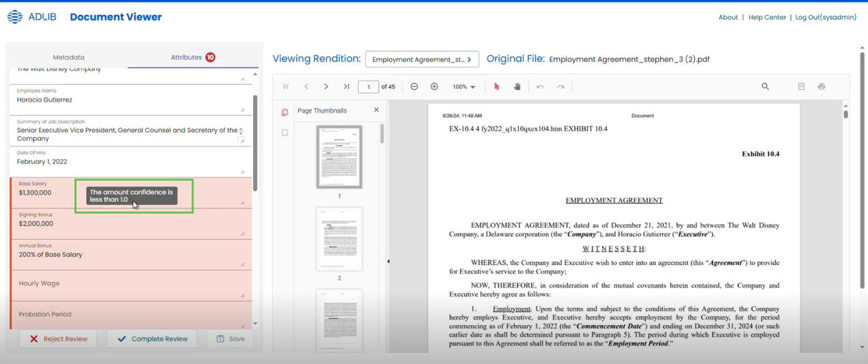This screenshot has width=868, height=364.
Task: Edit the page number field
Action: tap(368, 87)
